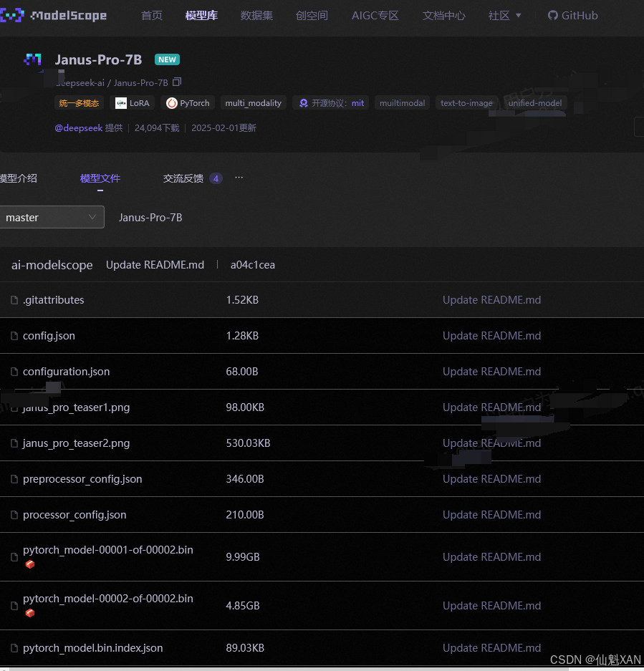Click red weights icon on pytorch_model-00002-of-00002.bin
This screenshot has height=671, width=644.
[30, 613]
